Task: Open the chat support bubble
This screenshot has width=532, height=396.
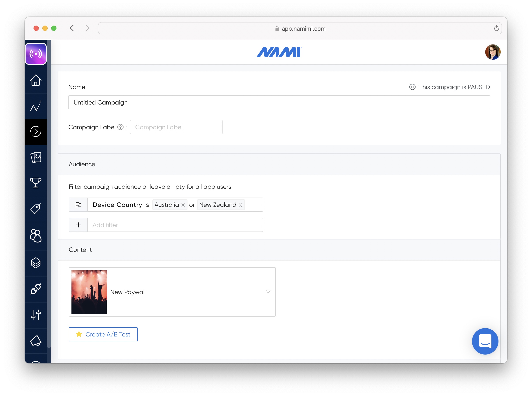Action: pyautogui.click(x=485, y=341)
